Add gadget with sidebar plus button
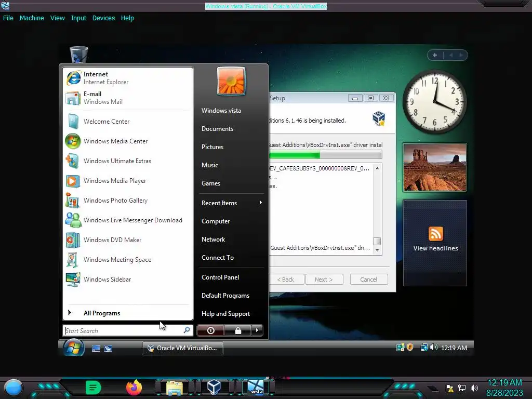 435,55
